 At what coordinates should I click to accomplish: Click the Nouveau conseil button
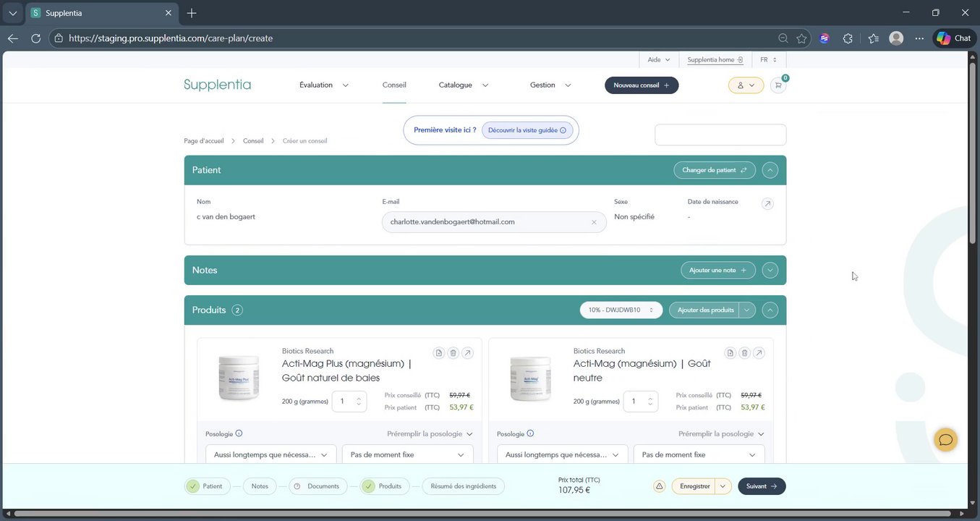[642, 85]
